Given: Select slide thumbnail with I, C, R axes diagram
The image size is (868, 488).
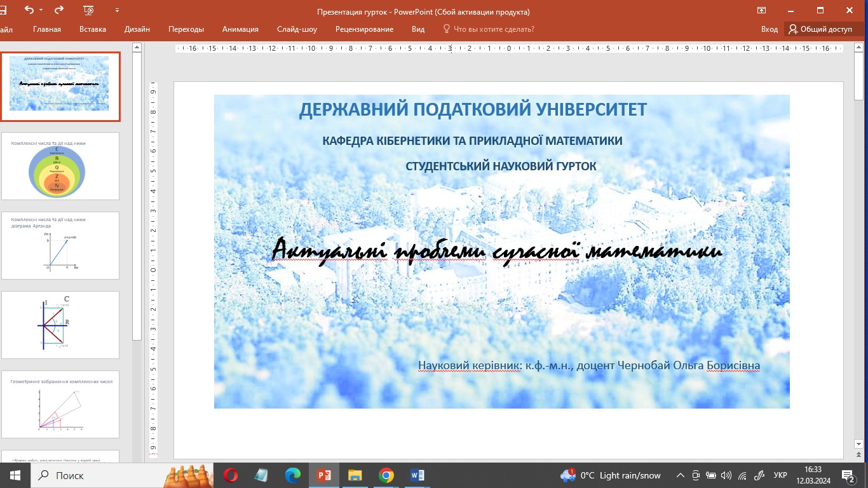Looking at the screenshot, I should point(60,325).
